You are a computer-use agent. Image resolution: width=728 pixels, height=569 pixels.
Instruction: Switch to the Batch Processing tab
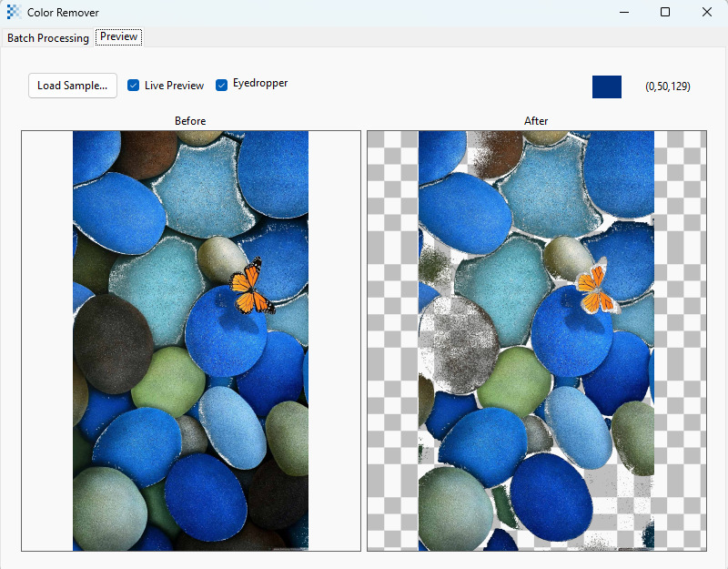coord(48,38)
